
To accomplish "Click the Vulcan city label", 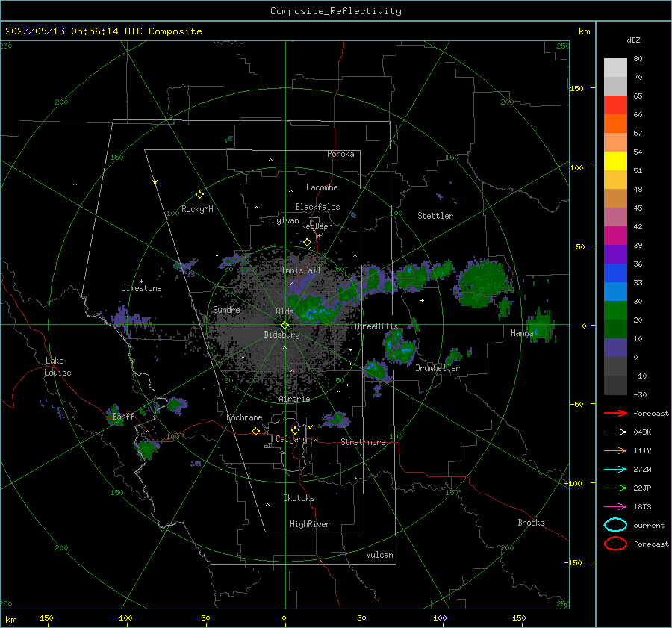I will (x=380, y=555).
